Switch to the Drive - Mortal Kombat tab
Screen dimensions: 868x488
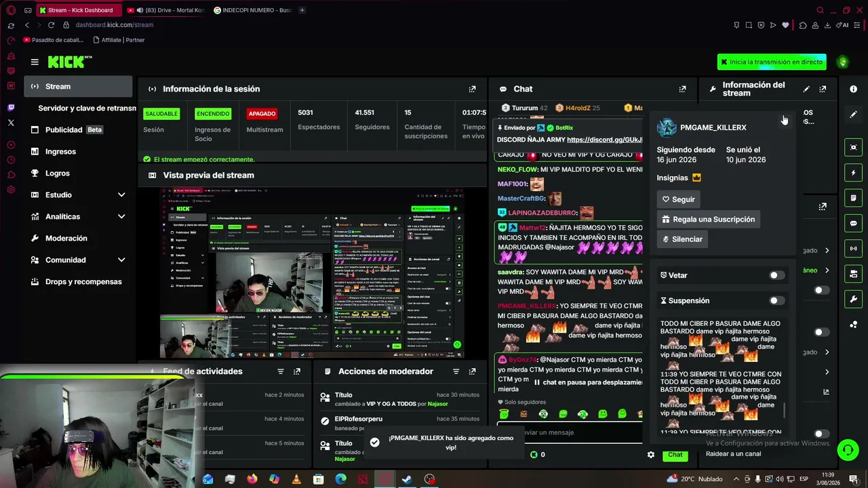(165, 10)
